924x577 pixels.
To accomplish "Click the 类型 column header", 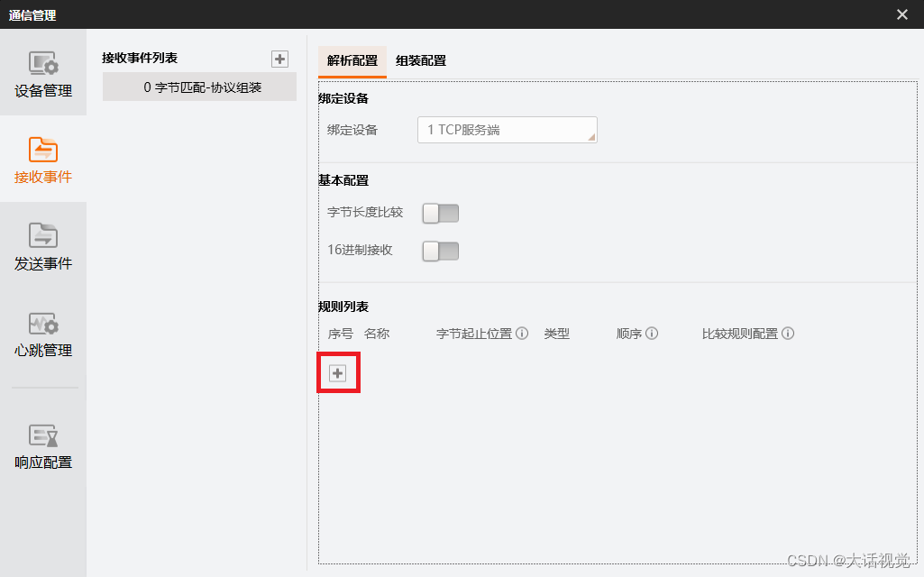I will click(556, 334).
